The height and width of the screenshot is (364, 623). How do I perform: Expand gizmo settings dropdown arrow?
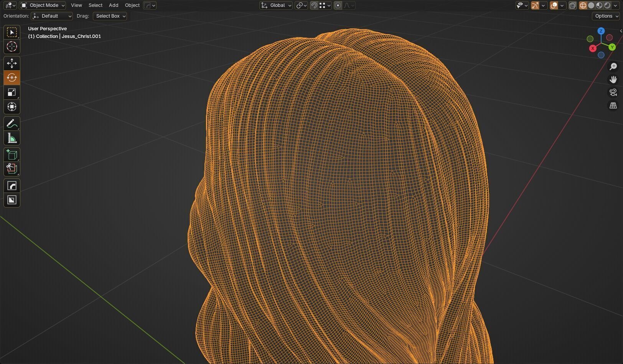[543, 5]
